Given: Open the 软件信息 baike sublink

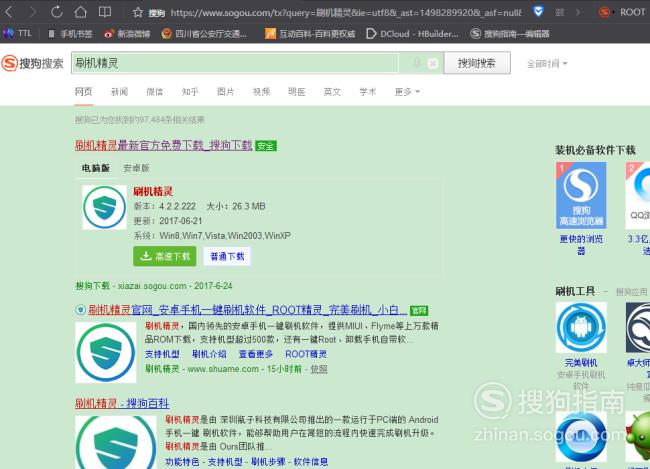Looking at the screenshot, I should pyautogui.click(x=311, y=462).
